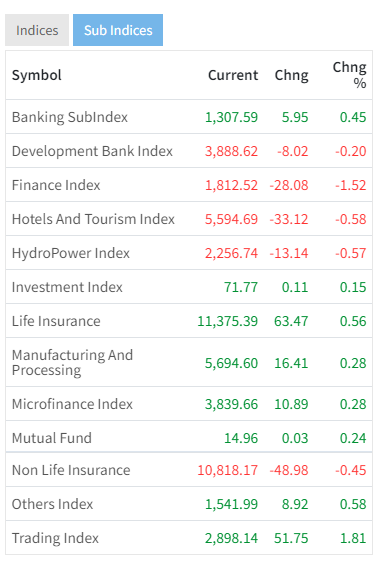Select Manufacturing And Processing index
Image resolution: width=387 pixels, height=569 pixels.
click(x=189, y=363)
